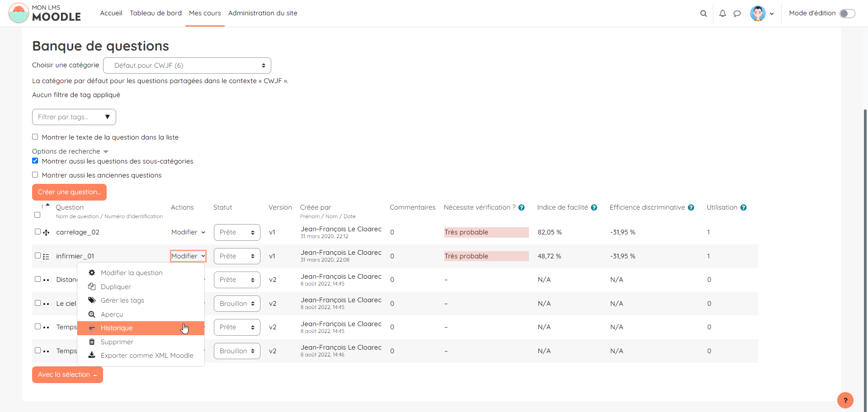Click the user avatar in the header
The image size is (868, 412).
(x=758, y=14)
